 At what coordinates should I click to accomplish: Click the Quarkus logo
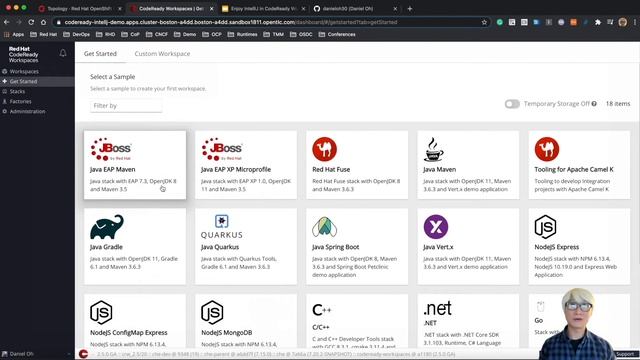[x=222, y=227]
